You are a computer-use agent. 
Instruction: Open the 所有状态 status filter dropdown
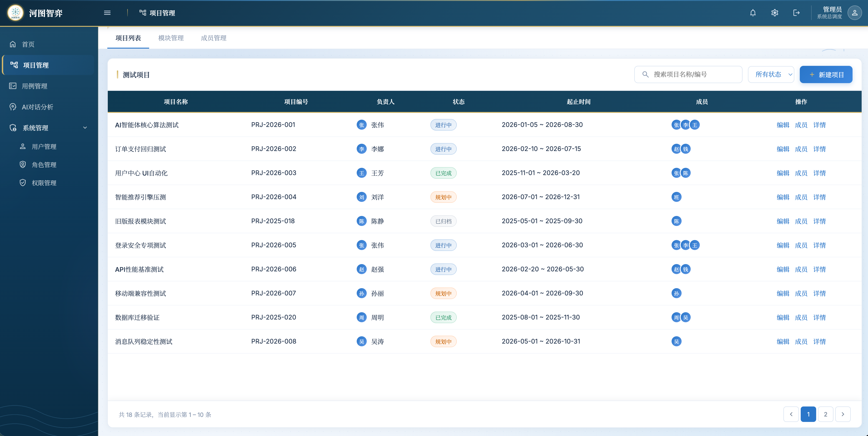coord(771,74)
